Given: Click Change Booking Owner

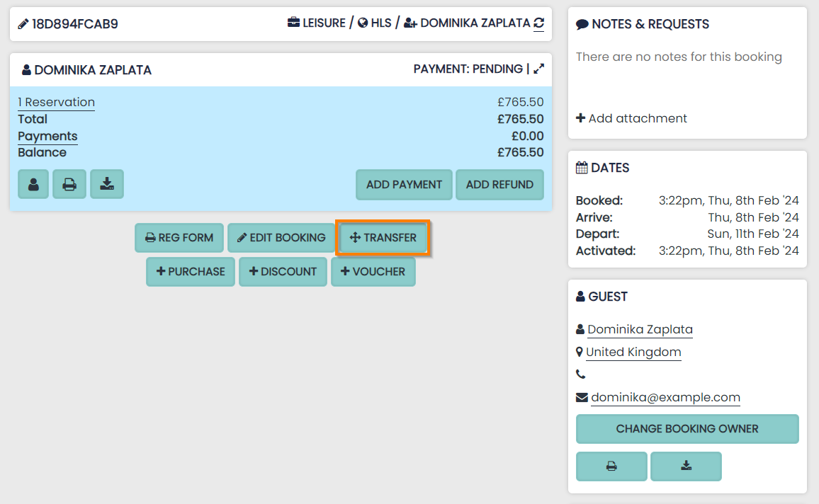Looking at the screenshot, I should pyautogui.click(x=687, y=429).
